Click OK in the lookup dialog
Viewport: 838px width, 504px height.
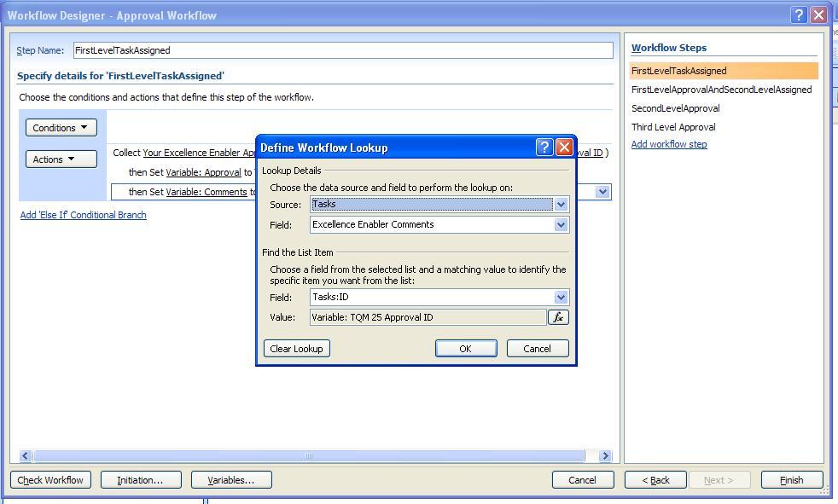(x=466, y=349)
